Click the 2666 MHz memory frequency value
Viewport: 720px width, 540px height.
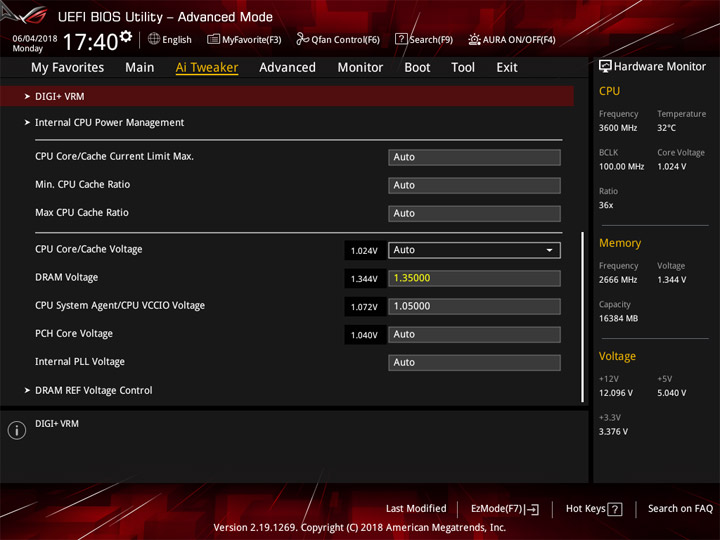[x=618, y=280]
